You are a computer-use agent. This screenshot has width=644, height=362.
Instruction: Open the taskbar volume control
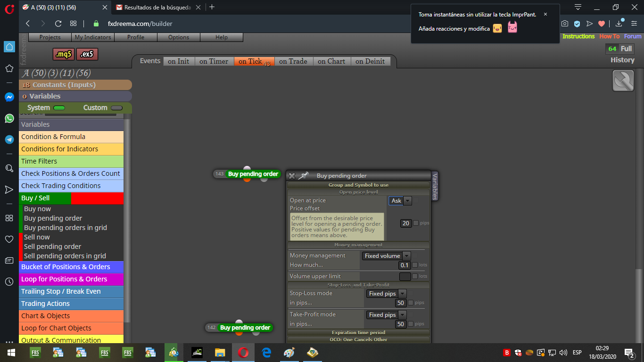563,353
